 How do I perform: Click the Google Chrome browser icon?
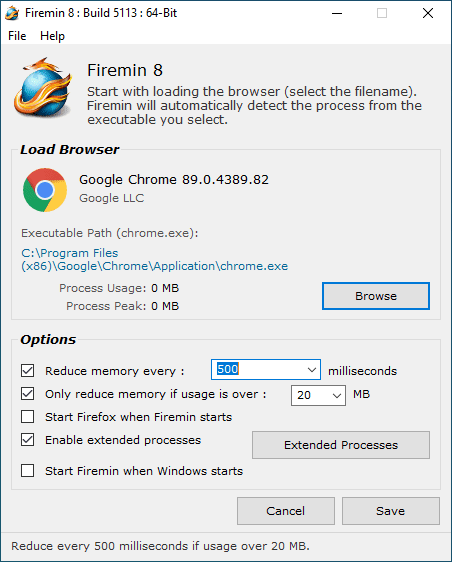click(x=45, y=190)
